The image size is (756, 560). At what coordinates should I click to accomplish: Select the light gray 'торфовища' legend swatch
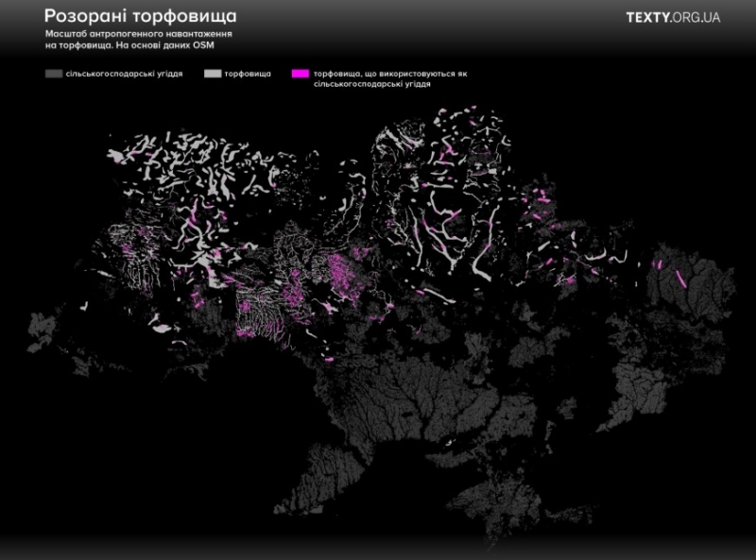[x=213, y=73]
